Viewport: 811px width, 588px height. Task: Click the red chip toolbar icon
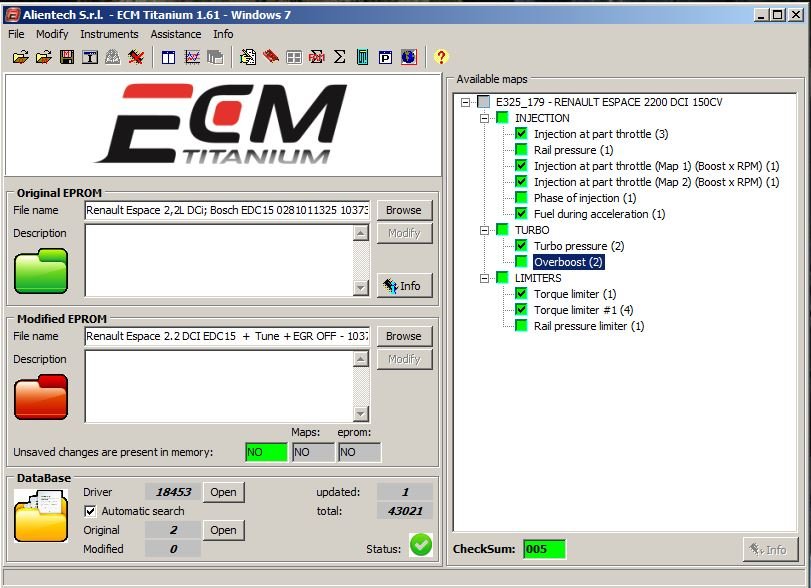271,57
